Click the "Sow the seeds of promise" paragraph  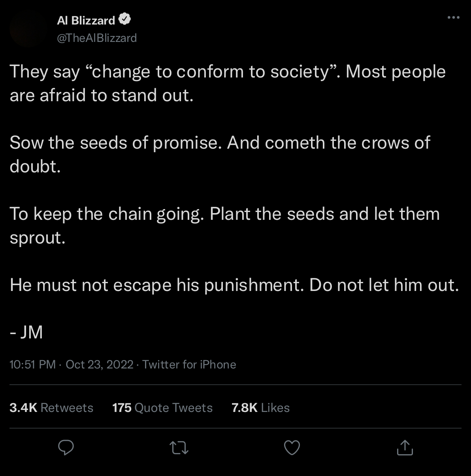point(220,155)
